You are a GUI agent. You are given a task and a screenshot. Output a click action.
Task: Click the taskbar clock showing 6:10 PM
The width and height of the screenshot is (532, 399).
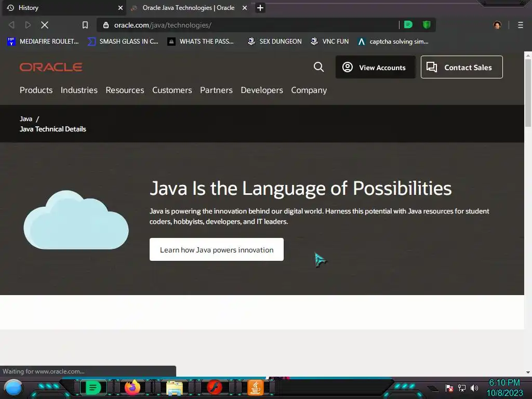tap(504, 388)
